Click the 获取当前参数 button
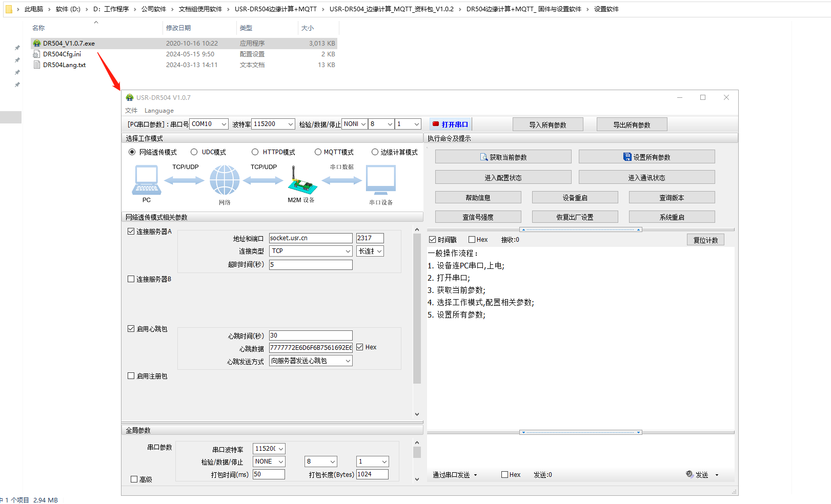The height and width of the screenshot is (504, 831). click(503, 157)
